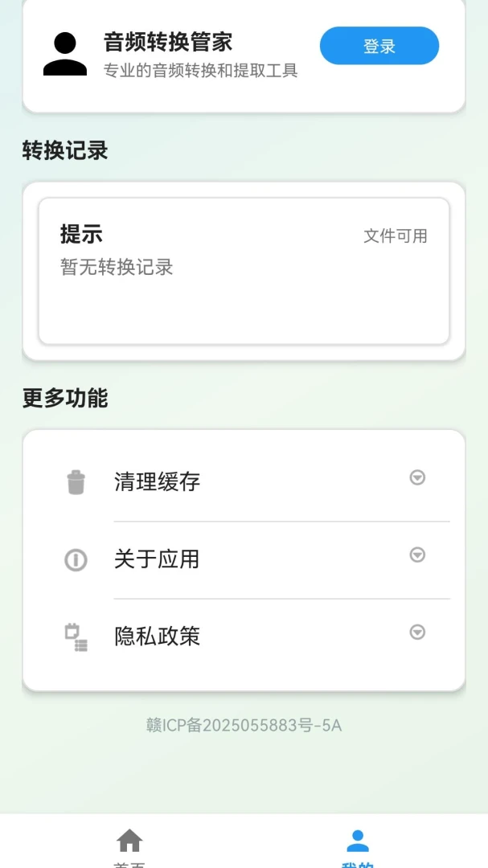Open the 隐私政策 menu entry
This screenshot has width=488, height=868.
click(244, 637)
